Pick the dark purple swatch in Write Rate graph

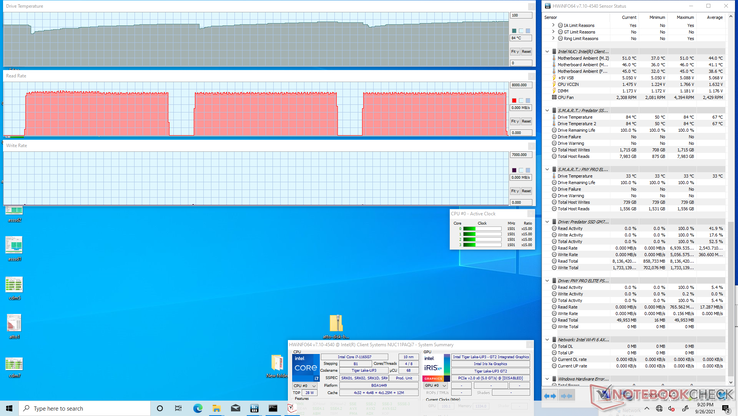[514, 170]
